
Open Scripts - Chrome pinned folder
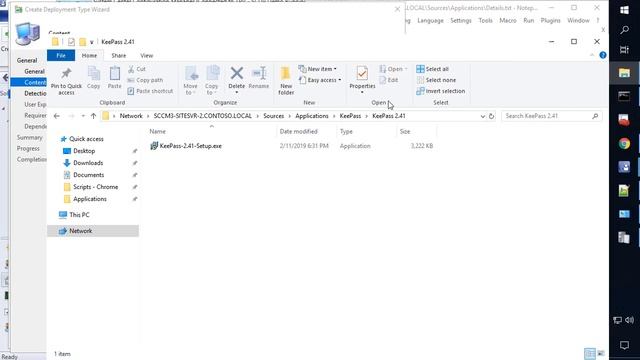pos(96,187)
